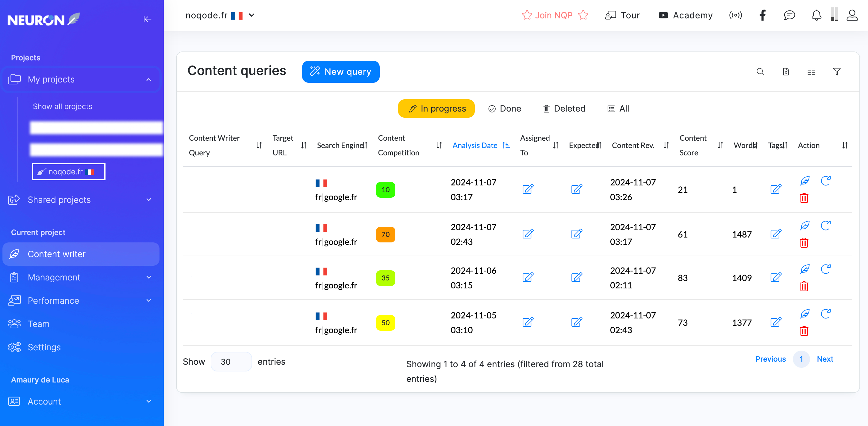Open the filter funnel icon

click(837, 71)
